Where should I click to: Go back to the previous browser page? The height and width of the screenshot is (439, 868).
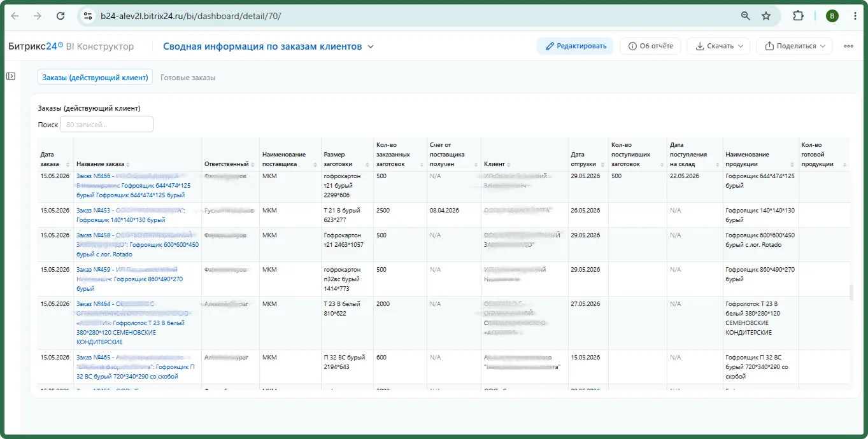[x=15, y=16]
